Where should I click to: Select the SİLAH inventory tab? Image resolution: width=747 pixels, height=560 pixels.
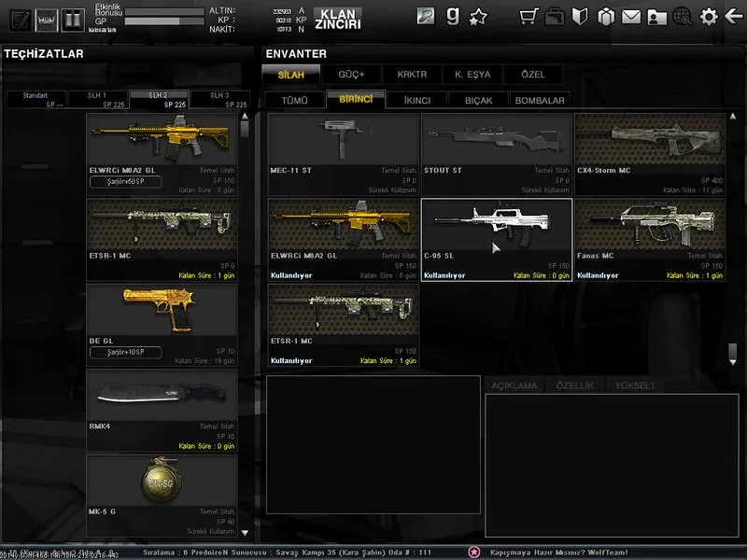tap(290, 75)
